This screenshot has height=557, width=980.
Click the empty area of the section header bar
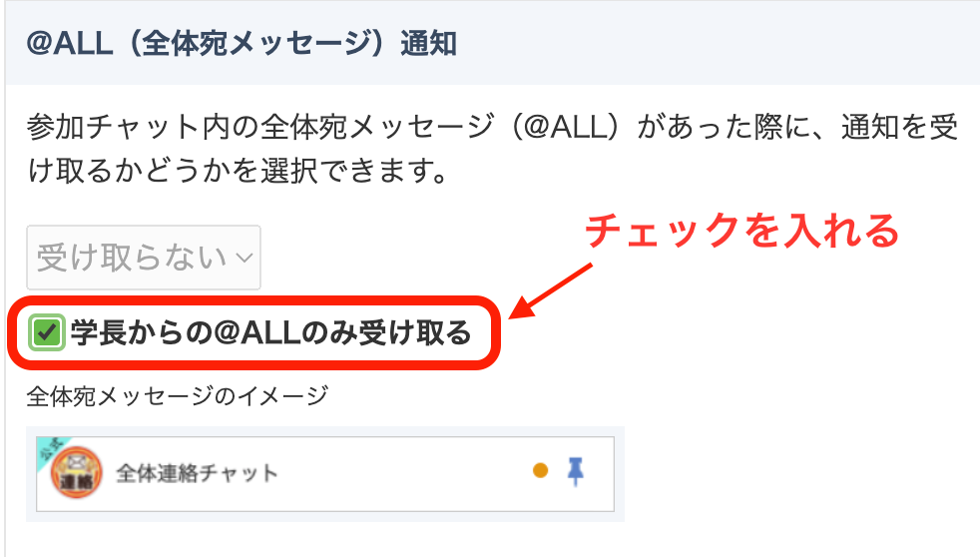[719, 44]
